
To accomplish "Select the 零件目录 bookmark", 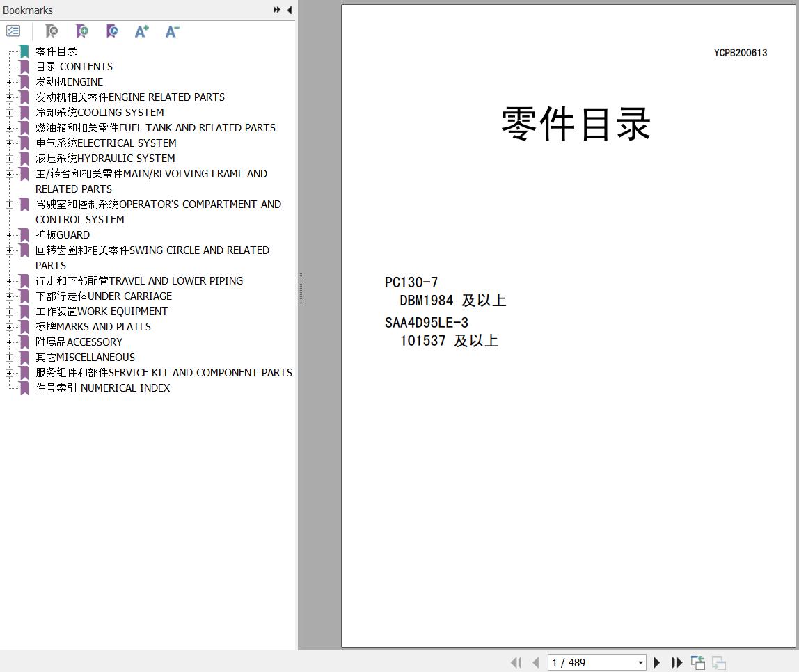I will click(x=56, y=51).
